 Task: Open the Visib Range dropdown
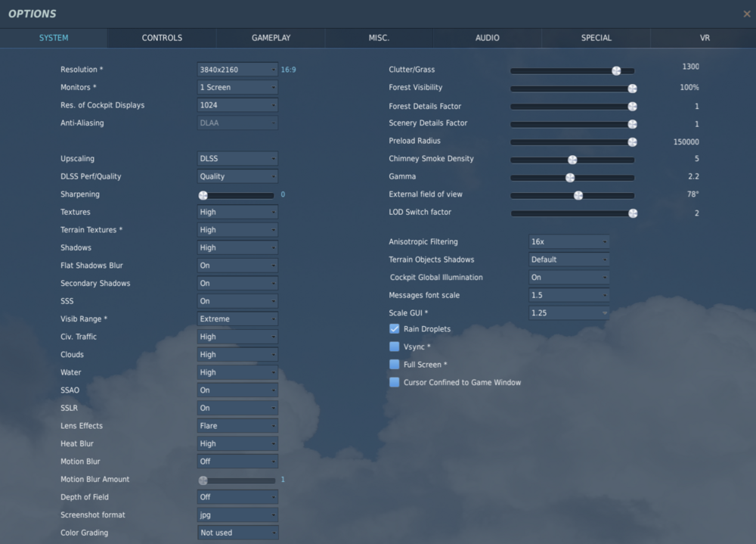[x=237, y=319]
